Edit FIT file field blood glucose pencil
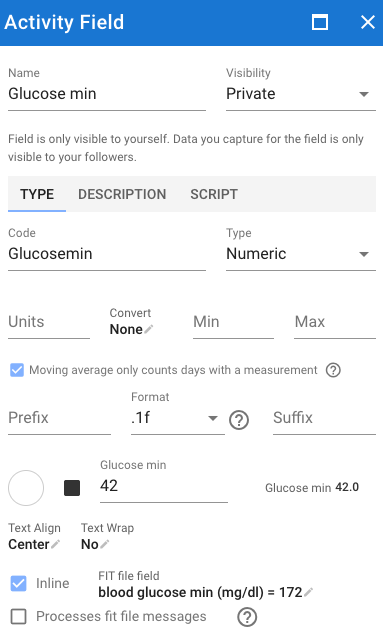This screenshot has width=383, height=637. [x=308, y=592]
